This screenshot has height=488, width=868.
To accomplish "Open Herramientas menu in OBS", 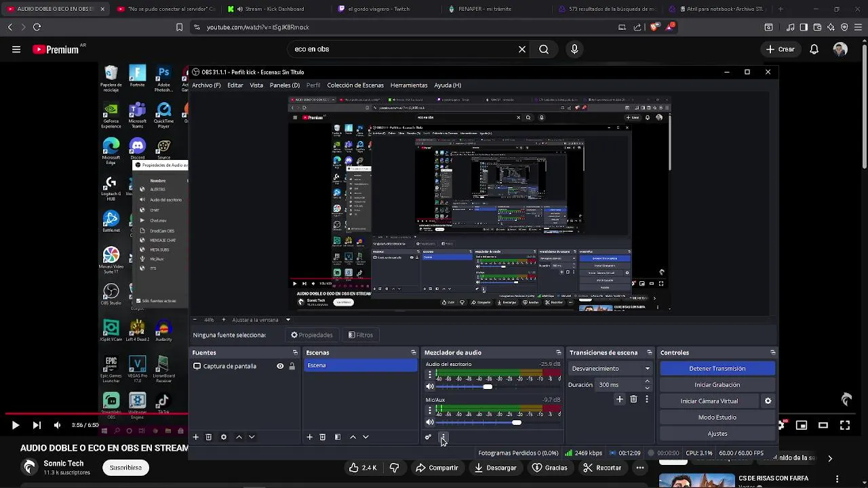I will (409, 85).
